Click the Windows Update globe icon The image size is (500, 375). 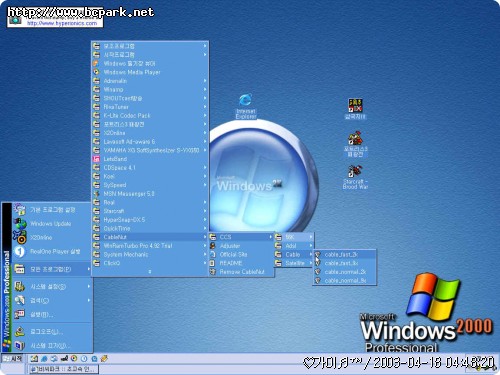[20, 224]
